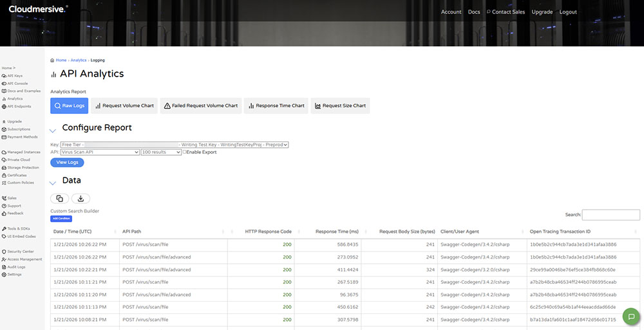The image size is (644, 330).
Task: Collapse the Configure Report section
Action: (x=53, y=131)
